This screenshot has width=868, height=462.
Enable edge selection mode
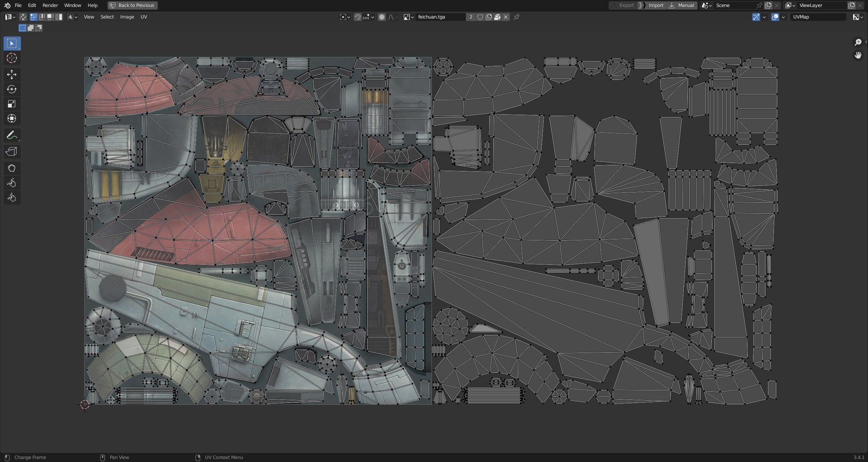pyautogui.click(x=42, y=17)
